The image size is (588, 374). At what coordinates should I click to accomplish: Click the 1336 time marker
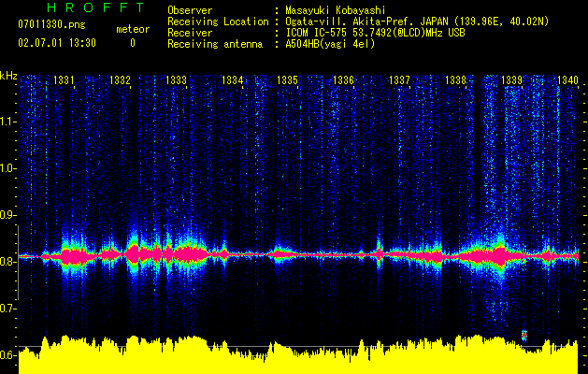[343, 80]
